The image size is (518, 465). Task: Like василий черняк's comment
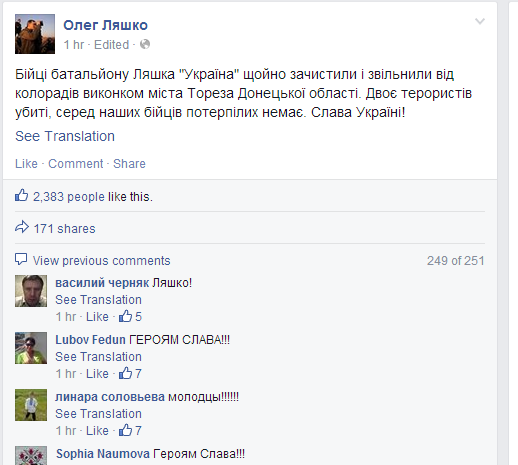97,317
